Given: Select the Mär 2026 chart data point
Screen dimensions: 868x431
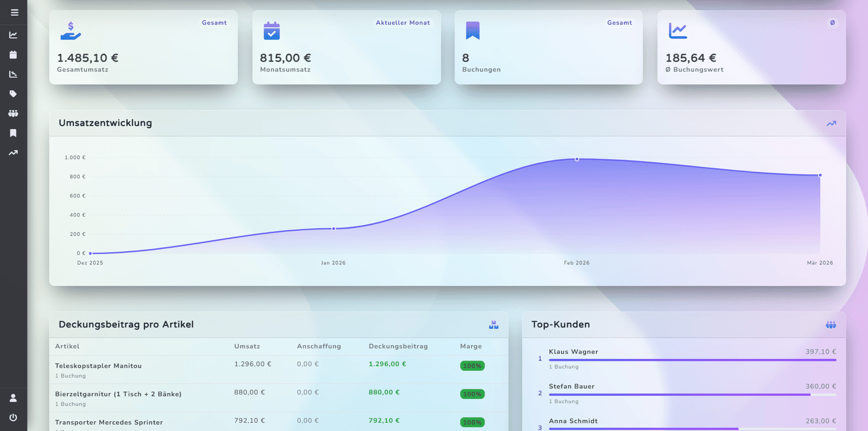Looking at the screenshot, I should click(x=820, y=175).
